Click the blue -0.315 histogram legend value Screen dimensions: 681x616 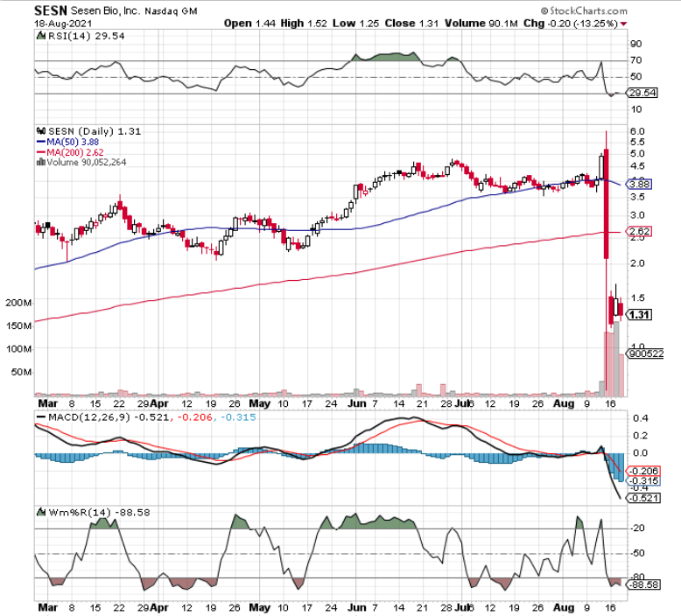point(238,417)
